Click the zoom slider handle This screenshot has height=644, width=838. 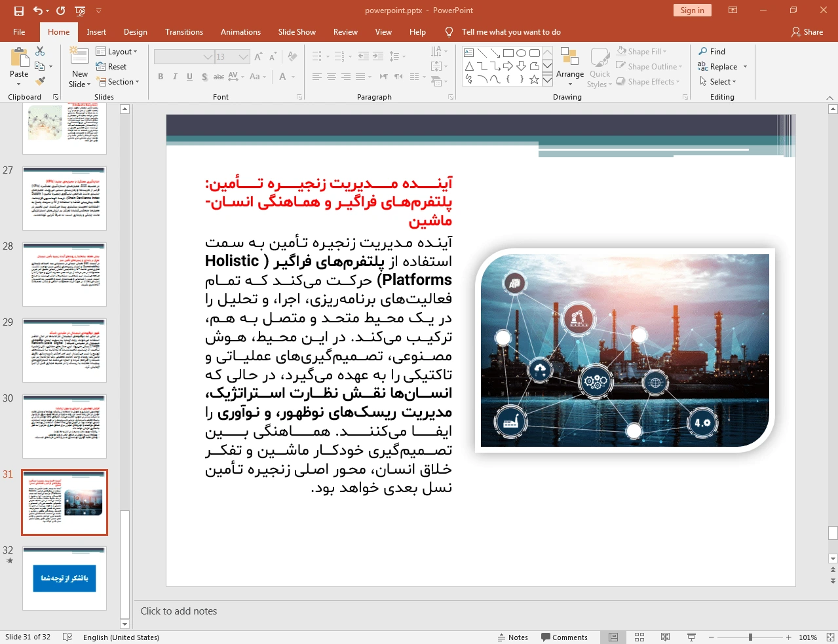(x=750, y=637)
